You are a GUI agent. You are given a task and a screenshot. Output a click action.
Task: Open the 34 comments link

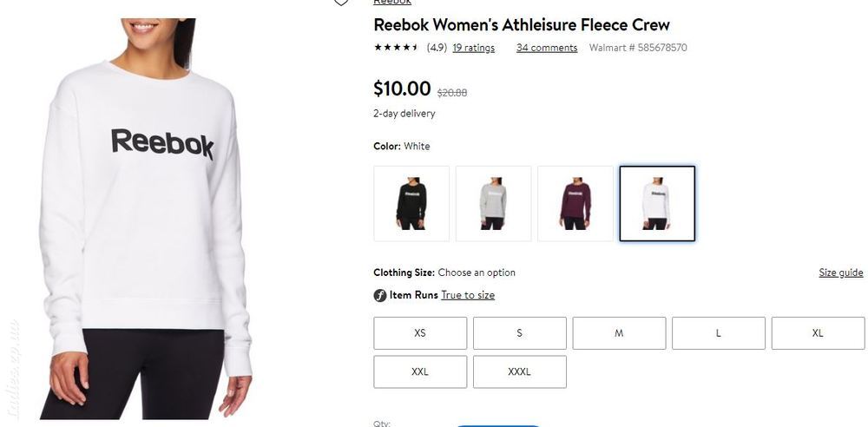coord(547,48)
